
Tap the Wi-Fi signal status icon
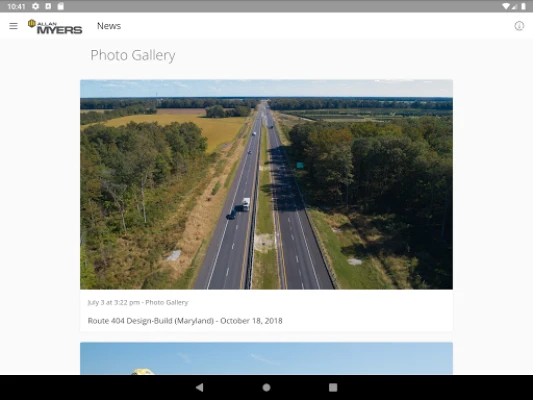(506, 6)
